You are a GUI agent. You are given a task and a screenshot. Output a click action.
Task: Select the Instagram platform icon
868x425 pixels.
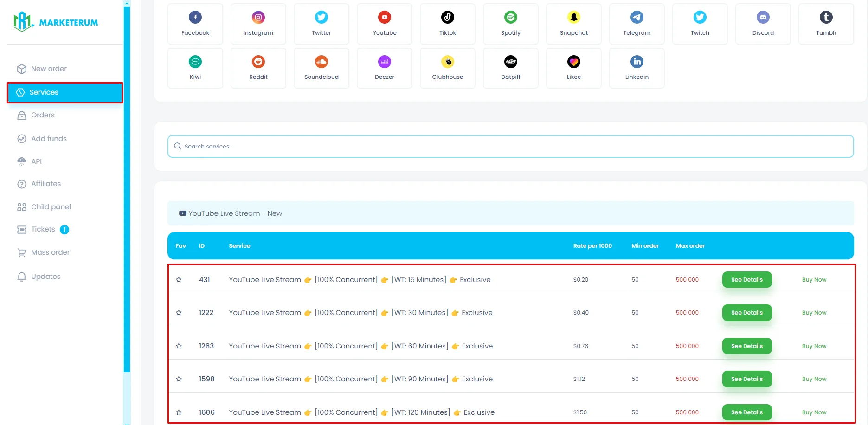click(x=258, y=24)
